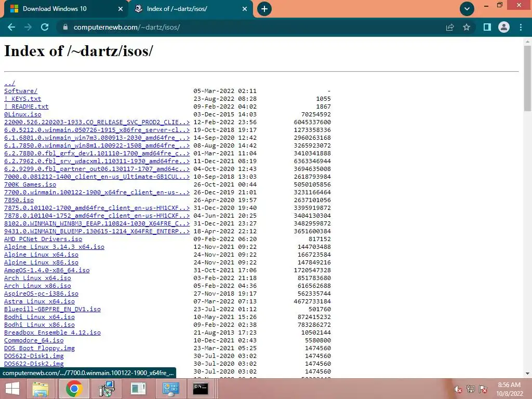Open the Windows Start menu
Screen dimensions: 532x399
tap(12, 389)
